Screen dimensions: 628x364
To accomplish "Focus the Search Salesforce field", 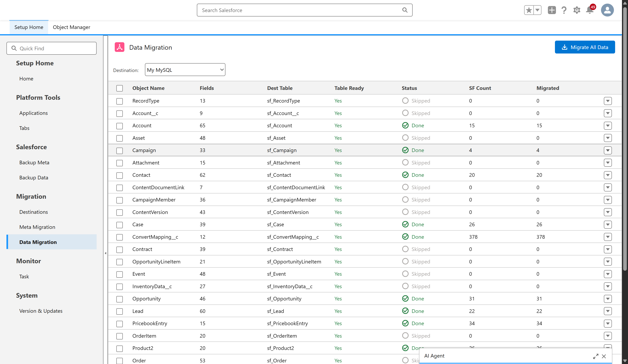I will [x=305, y=10].
